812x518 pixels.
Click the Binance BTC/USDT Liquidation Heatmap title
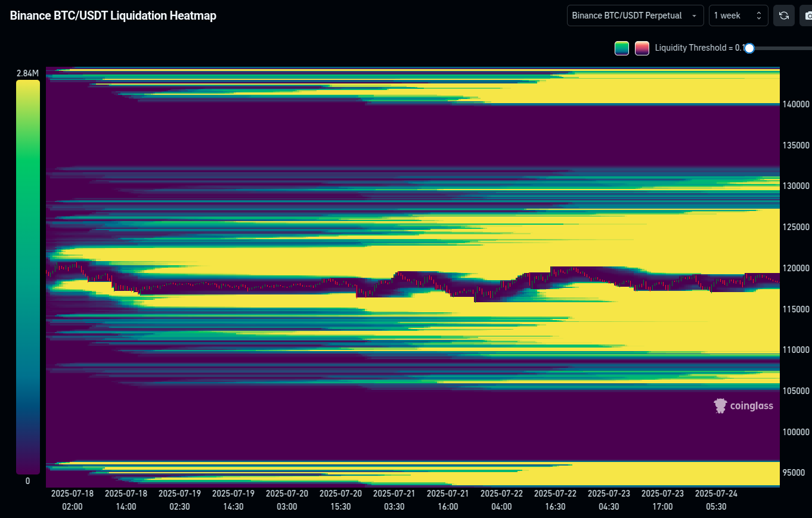point(113,15)
